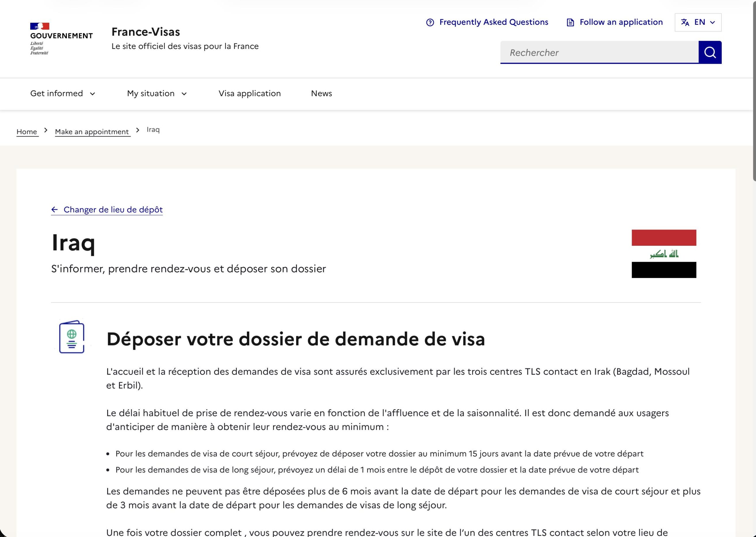Click the French Government logo
Viewport: 756px width, 537px height.
61,39
